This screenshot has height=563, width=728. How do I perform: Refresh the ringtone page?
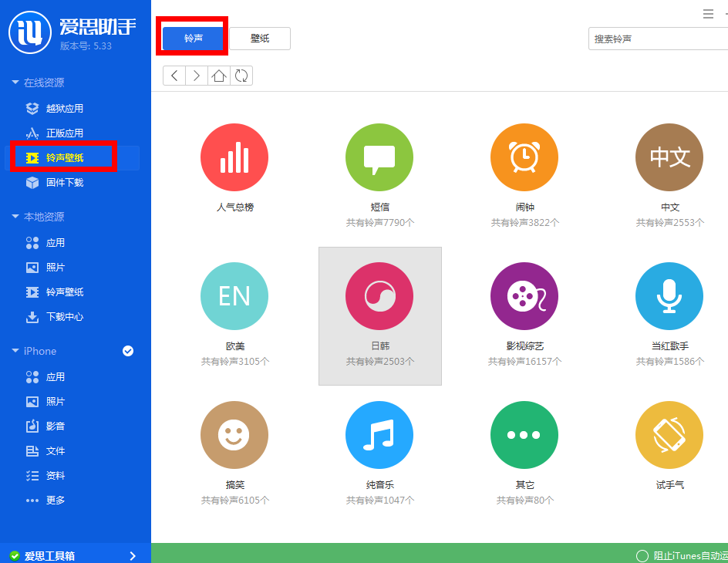(x=241, y=76)
